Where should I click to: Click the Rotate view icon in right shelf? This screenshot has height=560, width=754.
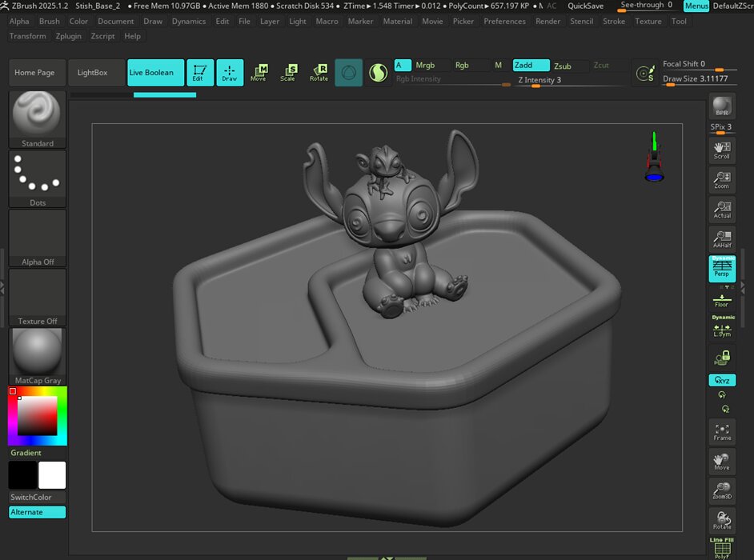tap(722, 521)
